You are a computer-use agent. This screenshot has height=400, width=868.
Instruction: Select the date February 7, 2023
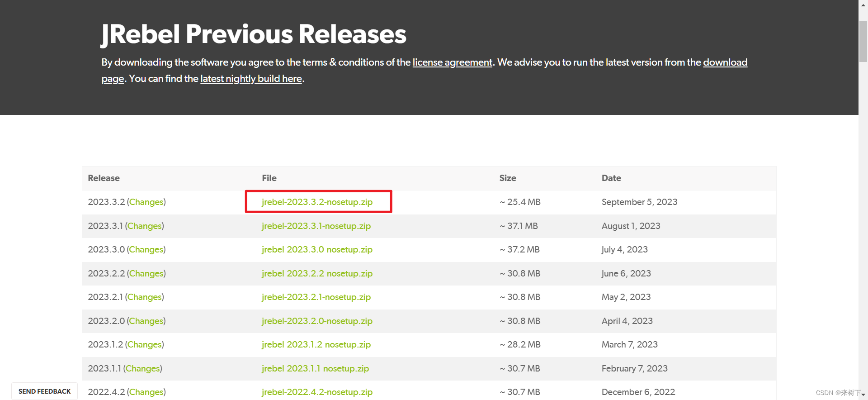(634, 368)
